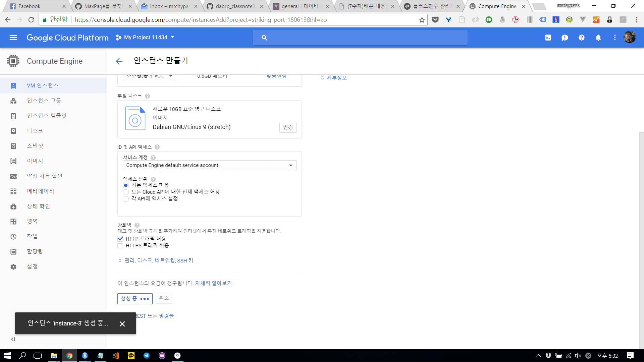Click the notifications bell icon
The image size is (644, 362).
598,38
